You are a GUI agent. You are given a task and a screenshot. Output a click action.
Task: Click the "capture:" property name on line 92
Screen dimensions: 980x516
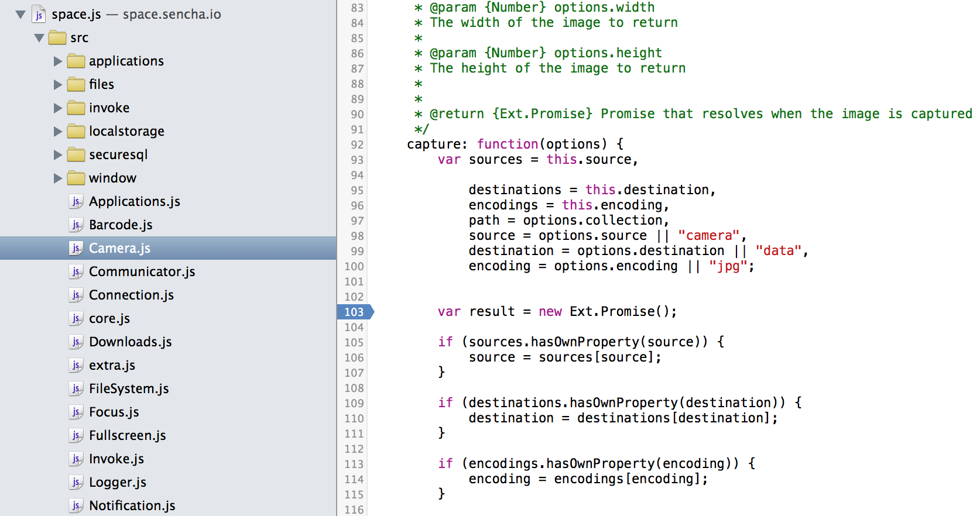point(437,145)
